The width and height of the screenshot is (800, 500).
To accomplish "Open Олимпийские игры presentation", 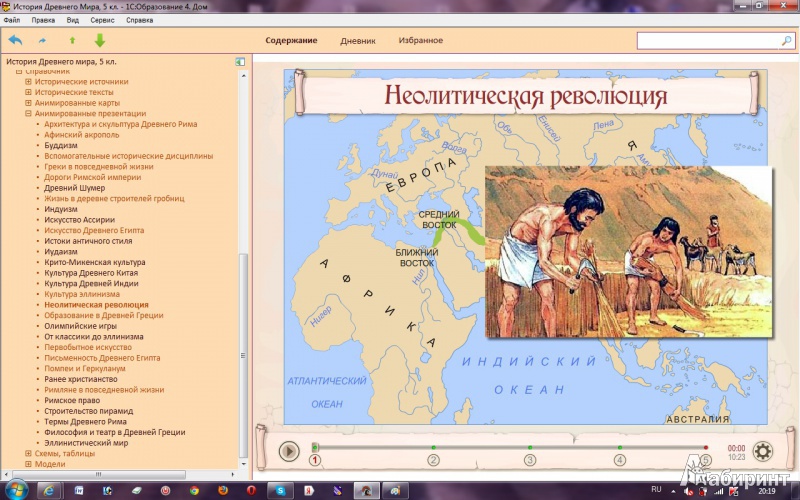I will click(80, 326).
